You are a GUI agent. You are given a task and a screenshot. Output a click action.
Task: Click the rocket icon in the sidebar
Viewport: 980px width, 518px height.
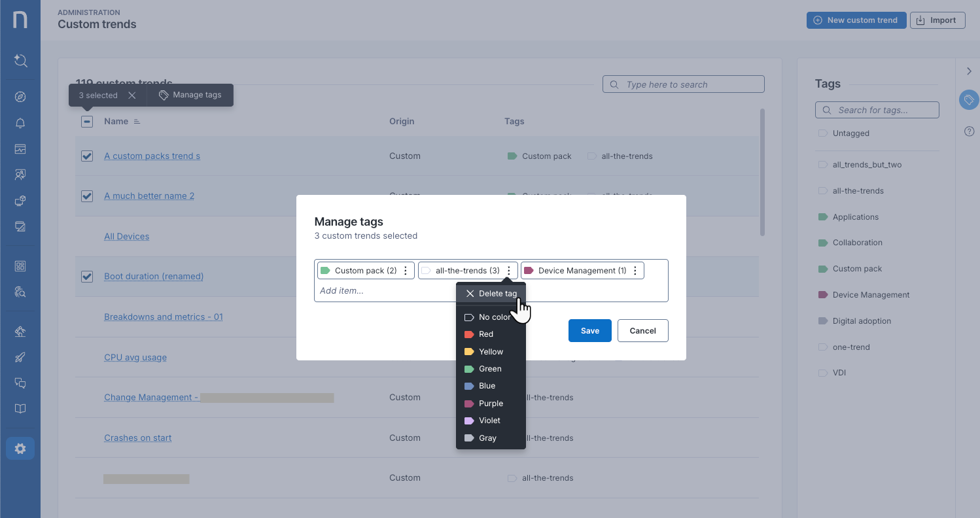pos(20,357)
